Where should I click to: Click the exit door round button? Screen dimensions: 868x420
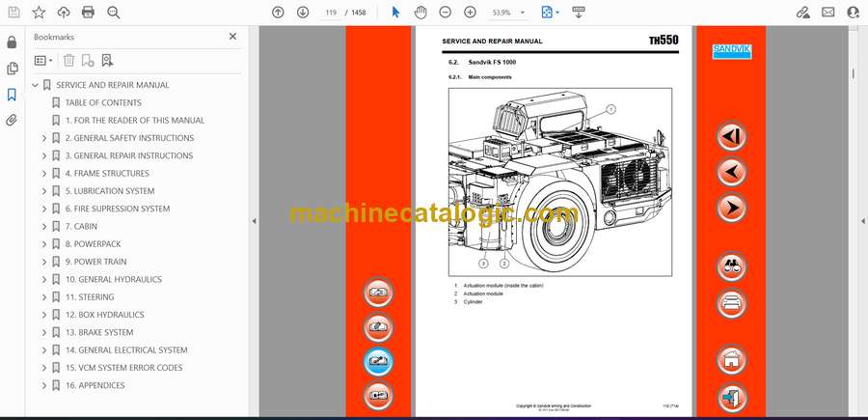[x=731, y=397]
